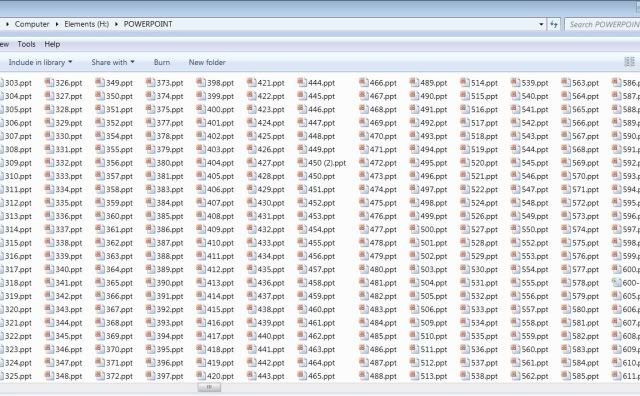Viewport: 640px width, 396px height.
Task: Select the file 468.ppt
Action: click(x=378, y=109)
